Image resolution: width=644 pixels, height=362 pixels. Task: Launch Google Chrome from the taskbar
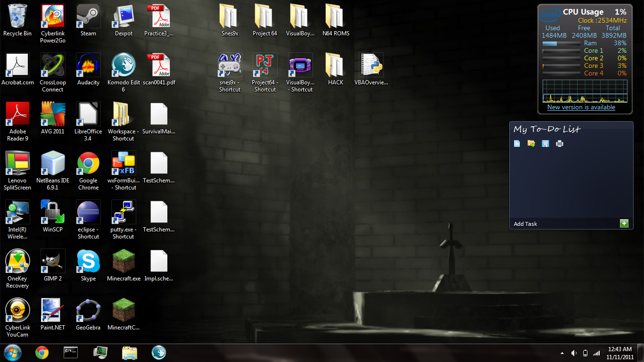41,352
